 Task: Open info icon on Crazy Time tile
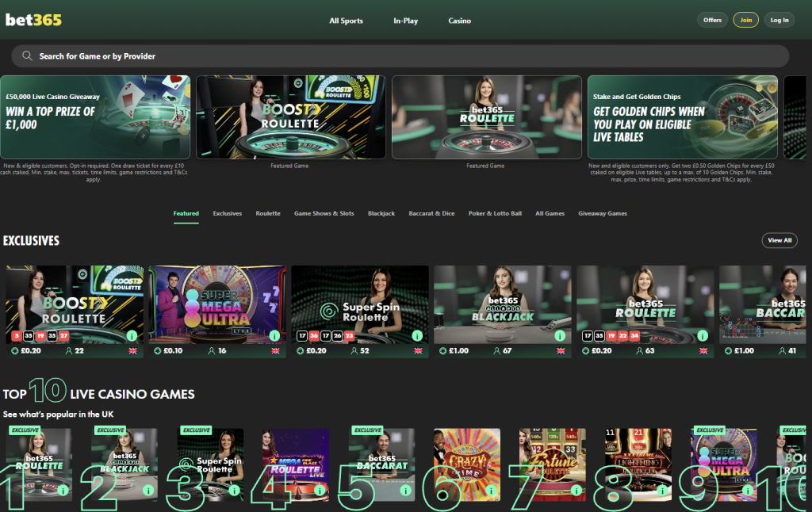[x=491, y=490]
